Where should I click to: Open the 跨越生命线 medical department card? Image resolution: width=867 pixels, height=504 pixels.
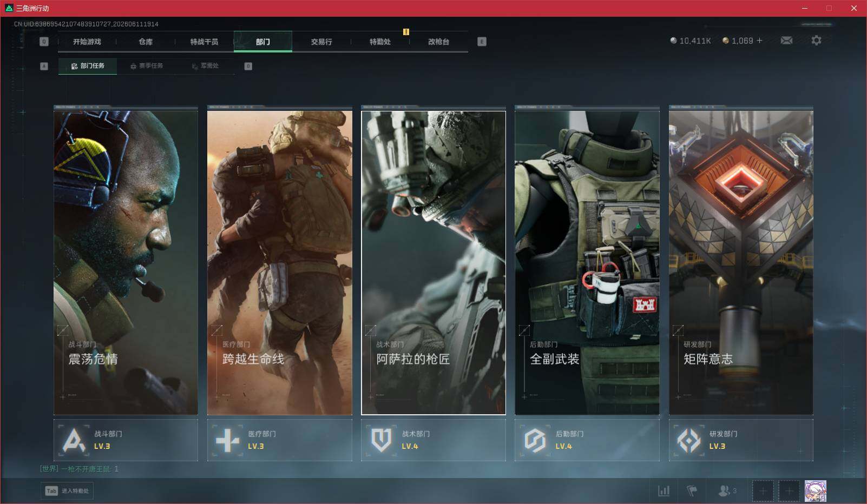(x=280, y=263)
